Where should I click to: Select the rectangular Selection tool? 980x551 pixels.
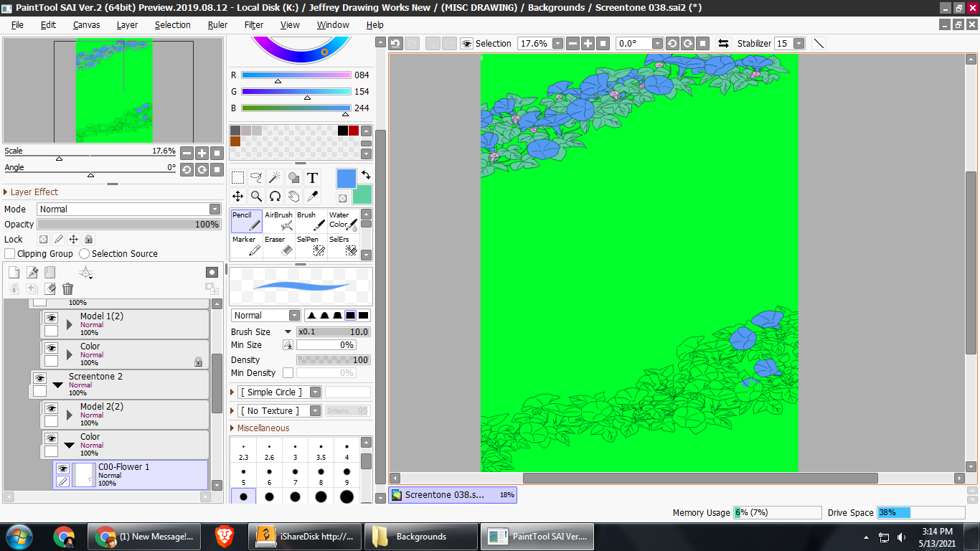[x=237, y=178]
